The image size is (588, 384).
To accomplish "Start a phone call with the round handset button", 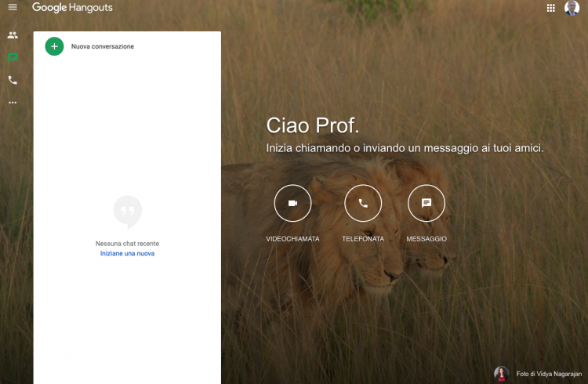I will coord(363,203).
